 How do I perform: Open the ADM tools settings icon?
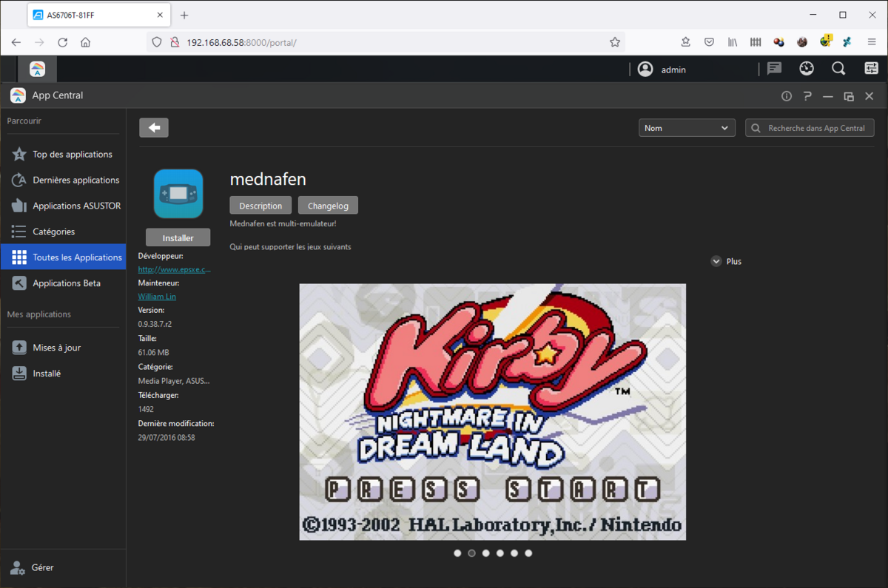coord(871,69)
